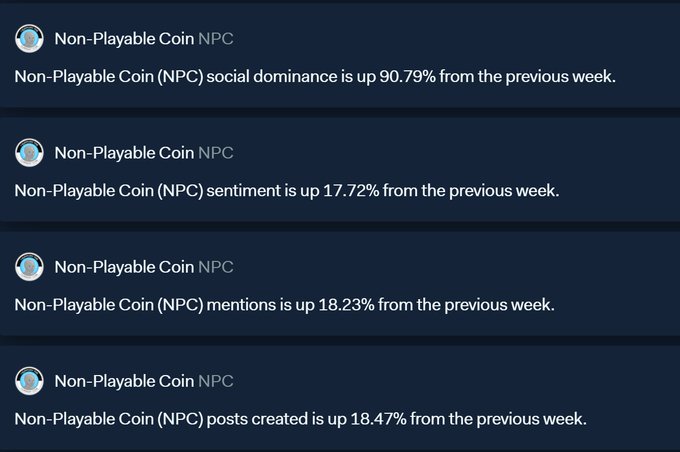Open Non-Playable Coin name in posts created card
The width and height of the screenshot is (680, 452).
click(124, 381)
